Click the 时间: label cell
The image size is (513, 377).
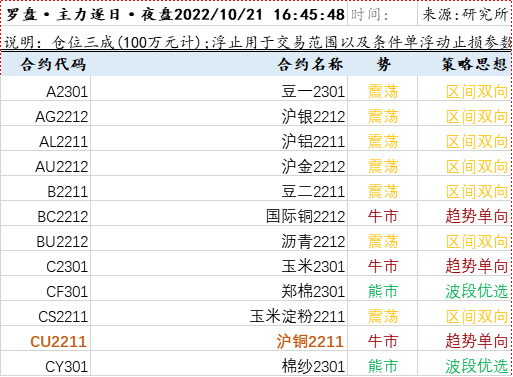(382, 15)
